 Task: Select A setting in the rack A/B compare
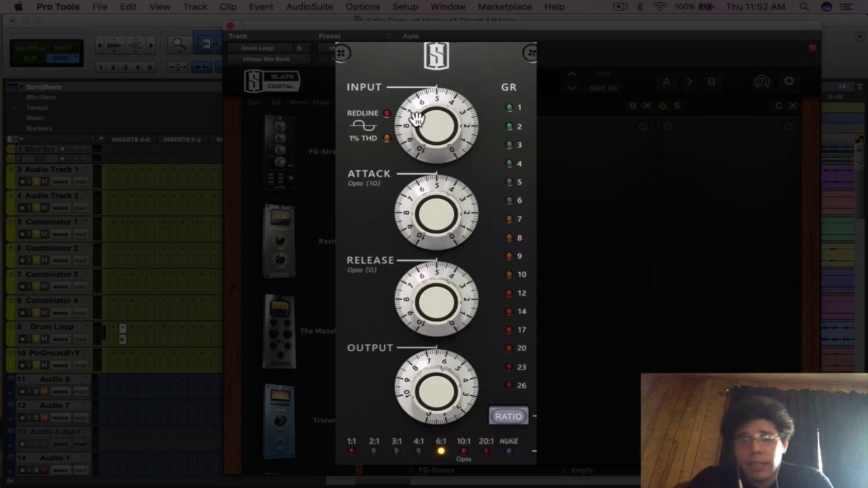point(667,82)
